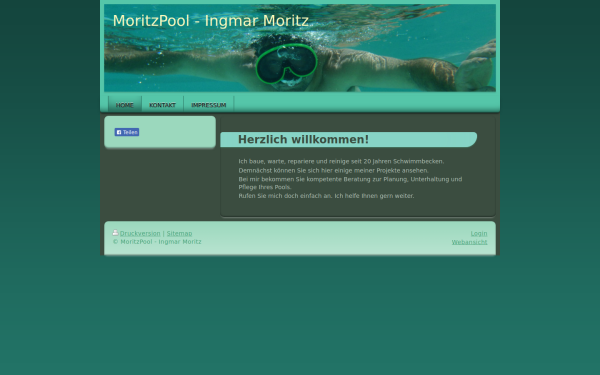Click the line mentioning 20 Jahren Schwimmbecken
The height and width of the screenshot is (375, 600).
[x=341, y=161]
